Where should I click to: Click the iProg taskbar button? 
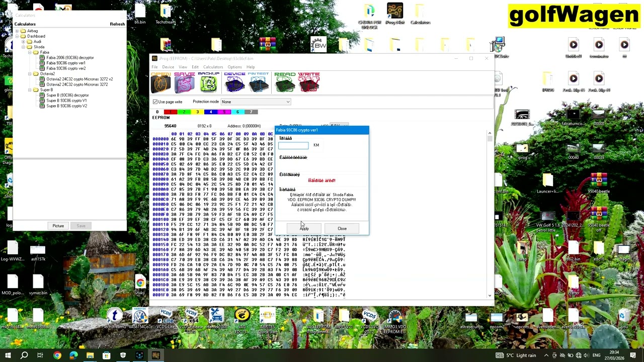155,355
